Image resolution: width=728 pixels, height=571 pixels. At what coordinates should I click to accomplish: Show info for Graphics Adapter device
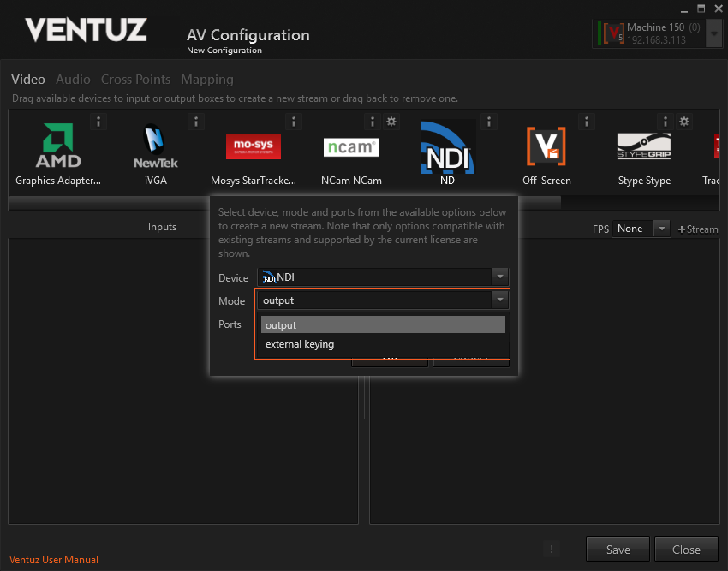tap(98, 122)
